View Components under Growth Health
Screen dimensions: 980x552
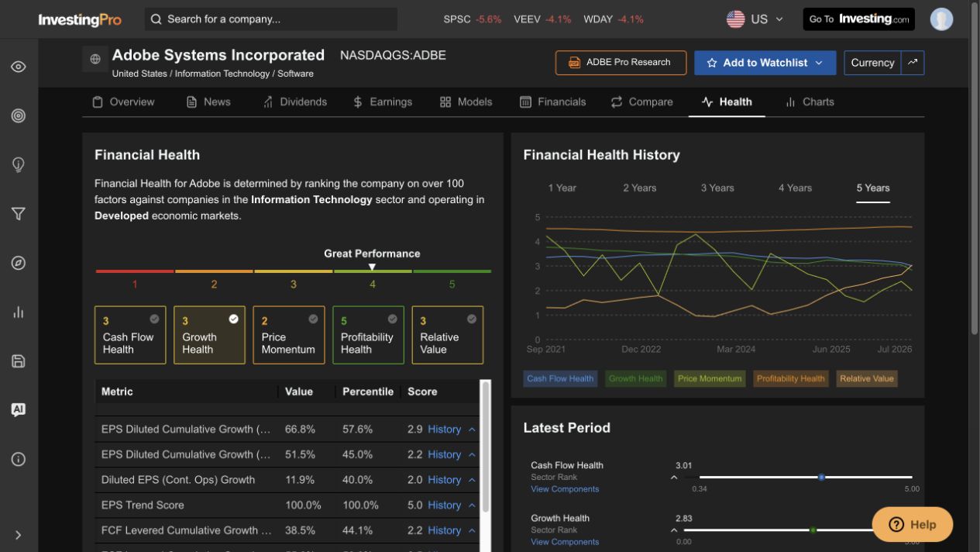click(x=565, y=542)
